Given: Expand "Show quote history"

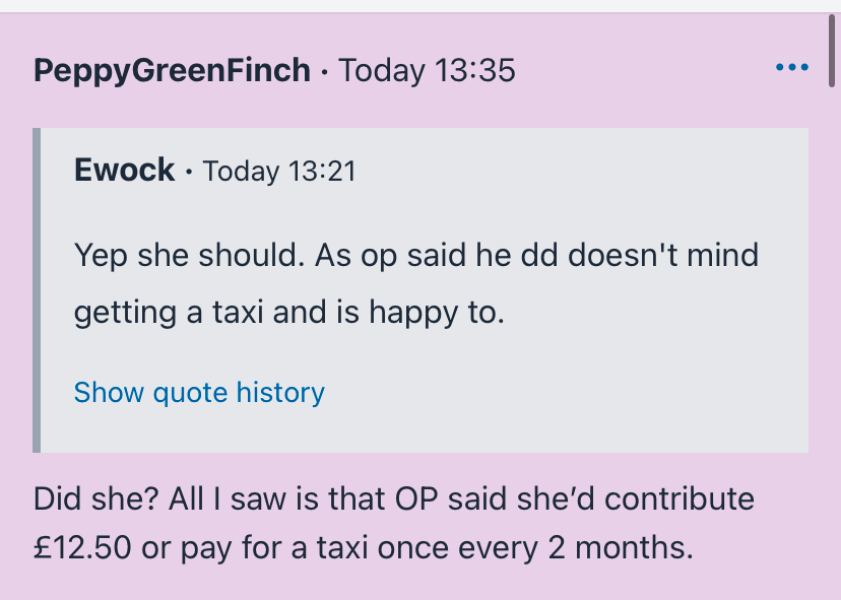Looking at the screenshot, I should coord(199,393).
